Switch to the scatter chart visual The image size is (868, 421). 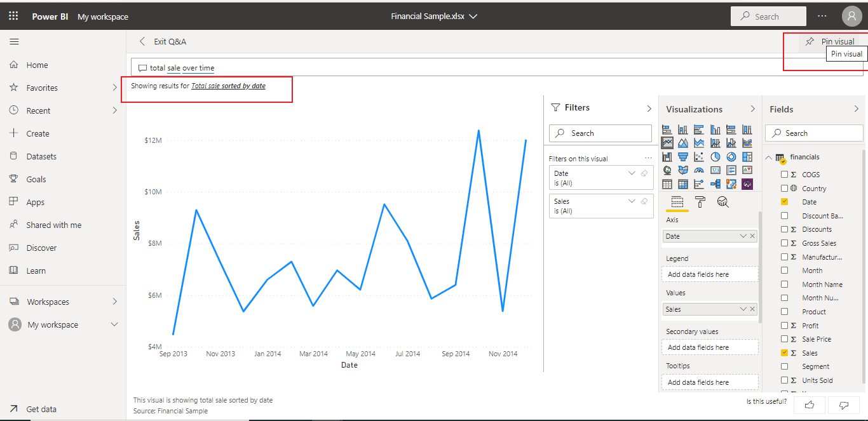point(699,156)
